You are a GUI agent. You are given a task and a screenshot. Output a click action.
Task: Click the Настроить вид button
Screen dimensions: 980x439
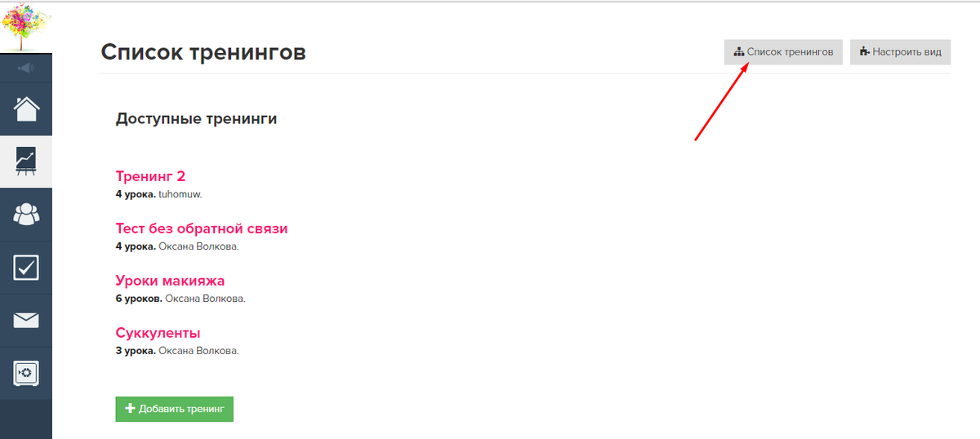point(900,51)
